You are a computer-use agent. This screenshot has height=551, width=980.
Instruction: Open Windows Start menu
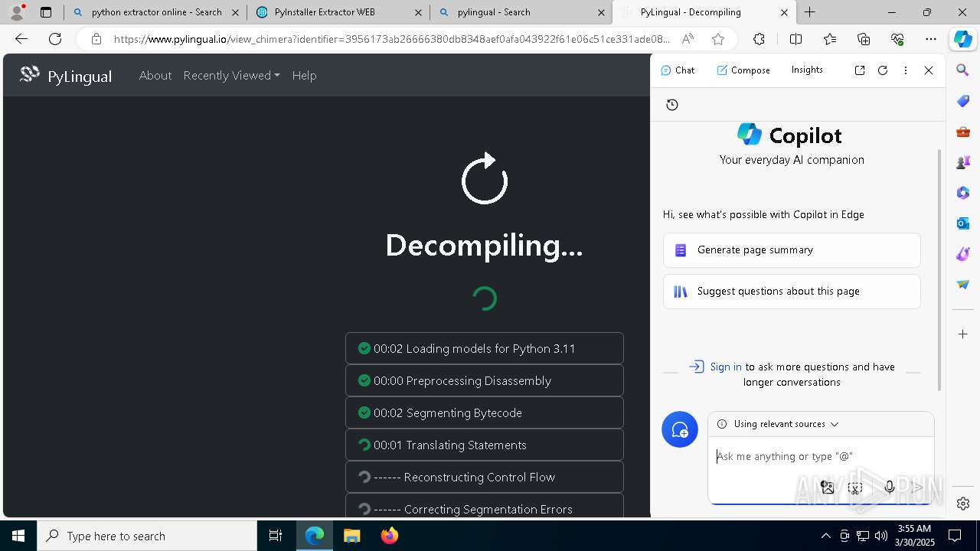pos(18,536)
